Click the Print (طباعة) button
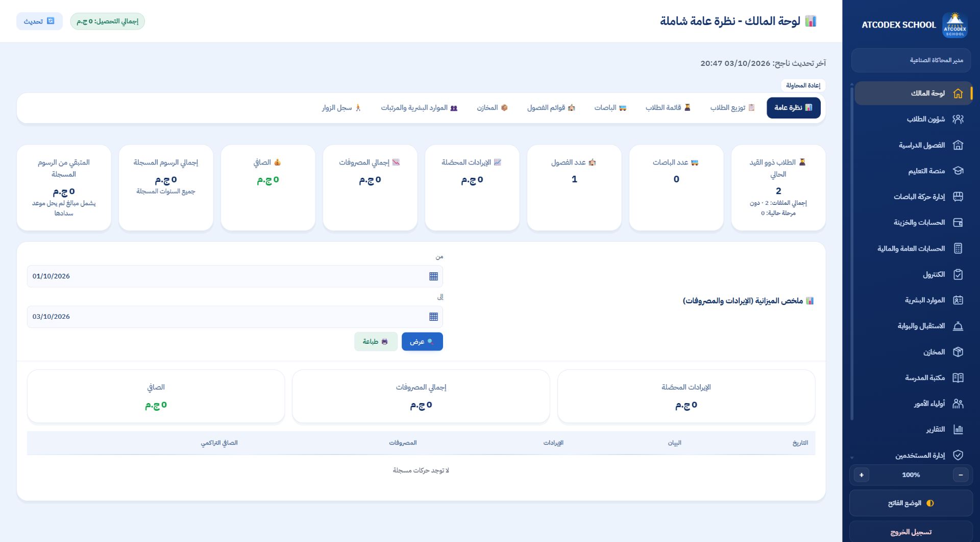Viewport: 980px width, 542px height. click(376, 342)
